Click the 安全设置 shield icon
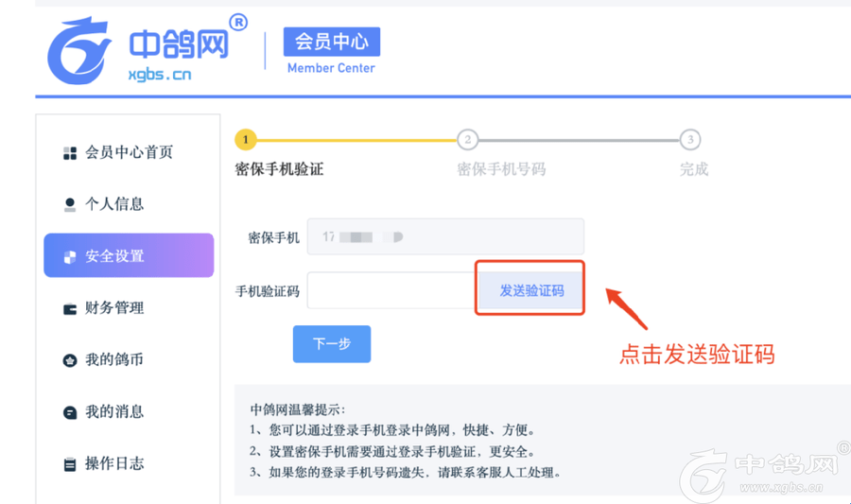 [x=69, y=256]
